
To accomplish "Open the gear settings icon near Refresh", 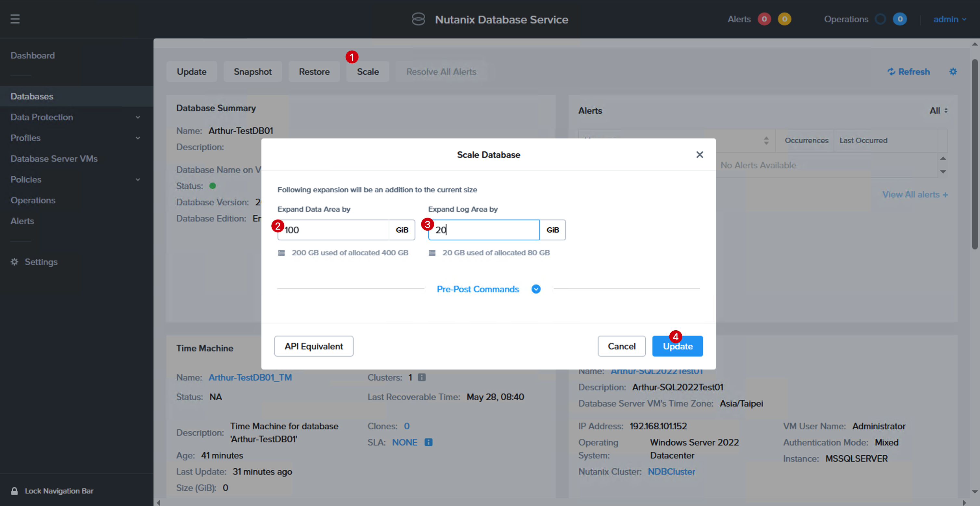I will tap(953, 71).
